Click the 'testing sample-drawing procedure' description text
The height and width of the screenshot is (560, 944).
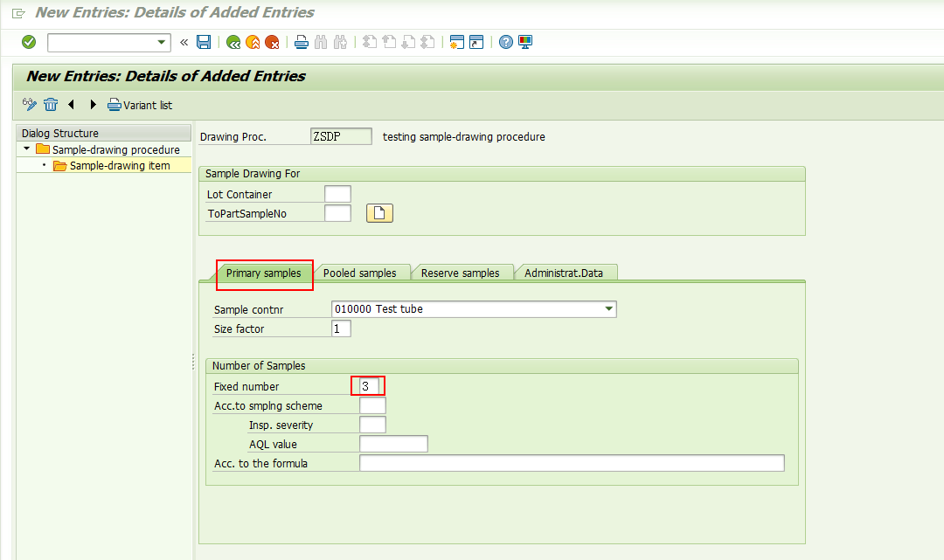(463, 137)
